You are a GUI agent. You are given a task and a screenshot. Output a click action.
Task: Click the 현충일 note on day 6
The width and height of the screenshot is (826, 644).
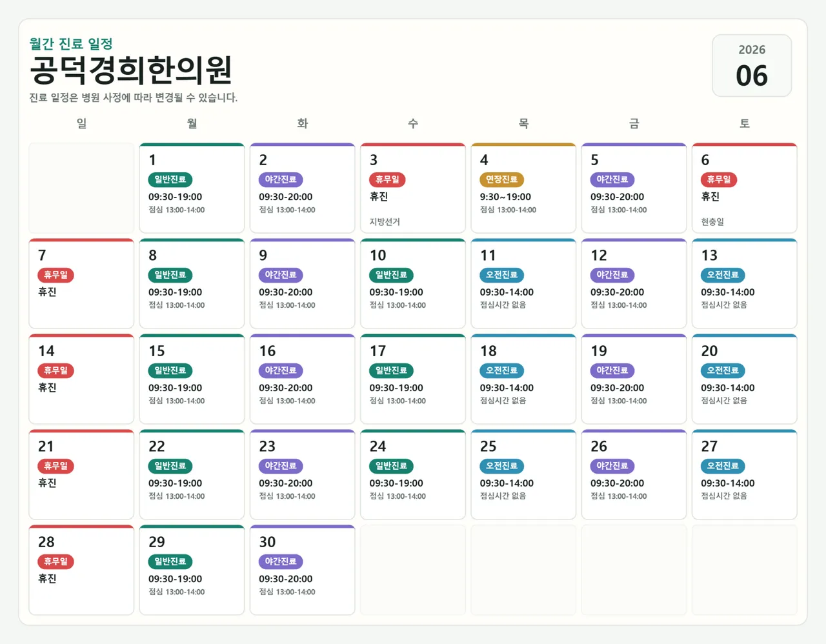[x=712, y=222]
